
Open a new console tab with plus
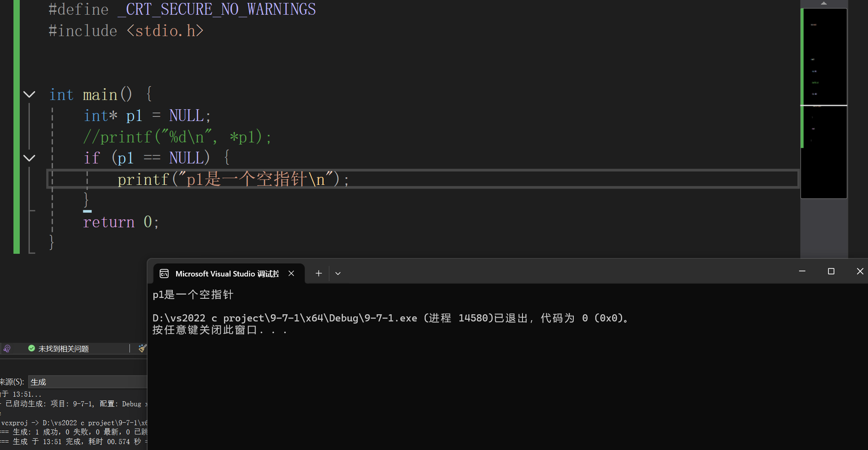click(319, 274)
